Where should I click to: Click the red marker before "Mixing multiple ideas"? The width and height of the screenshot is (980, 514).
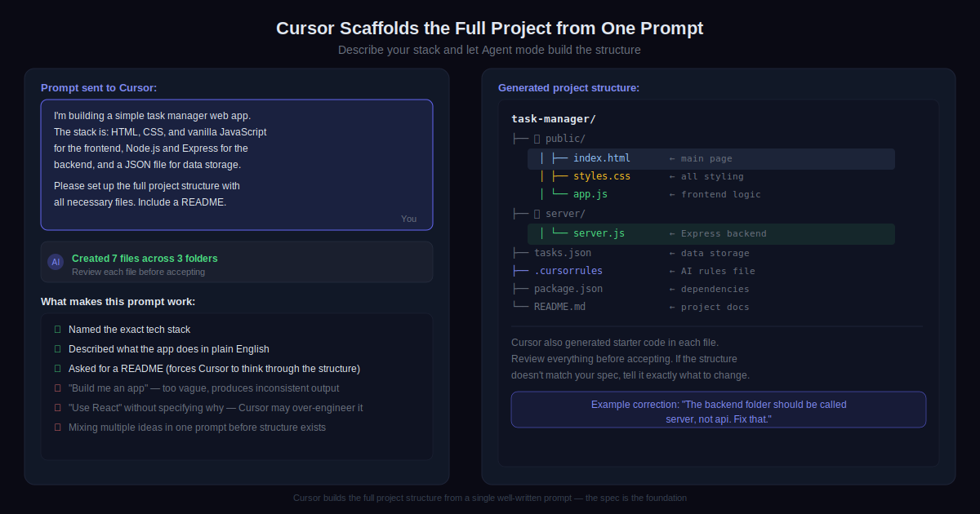click(x=57, y=428)
